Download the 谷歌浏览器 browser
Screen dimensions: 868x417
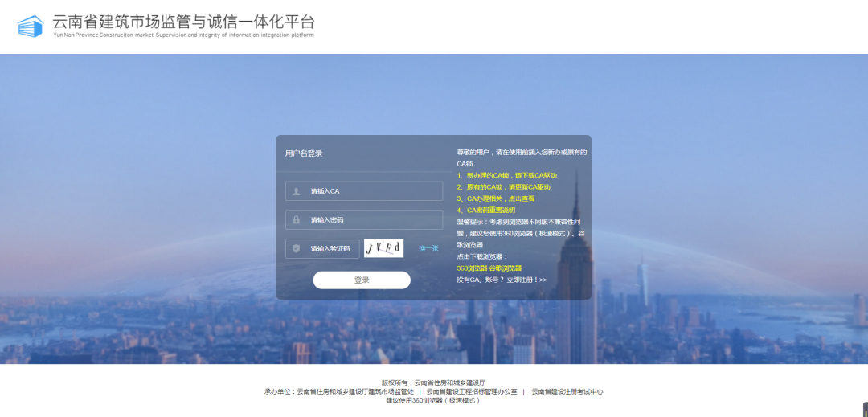(x=506, y=268)
